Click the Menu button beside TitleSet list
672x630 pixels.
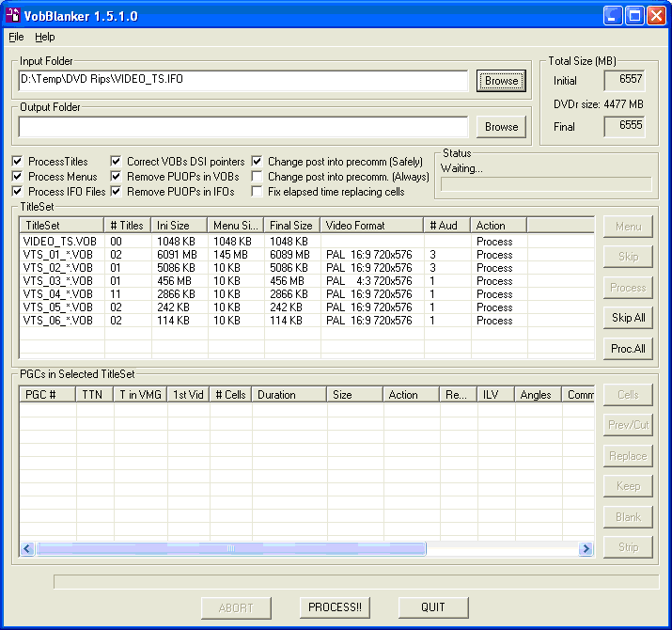(x=628, y=227)
